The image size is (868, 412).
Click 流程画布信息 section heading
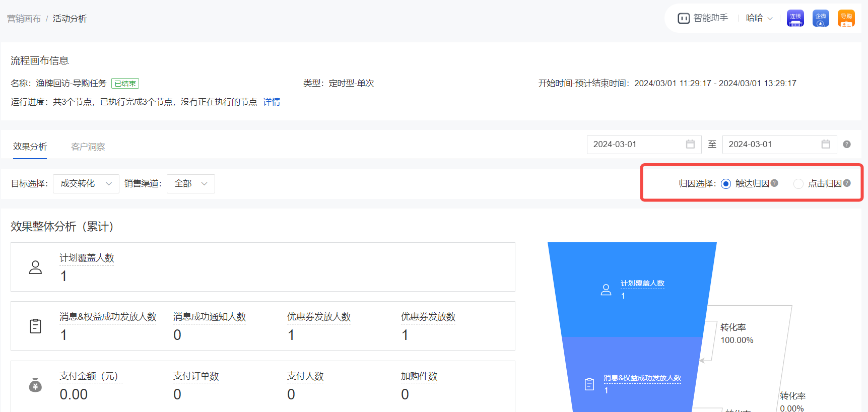tap(40, 60)
